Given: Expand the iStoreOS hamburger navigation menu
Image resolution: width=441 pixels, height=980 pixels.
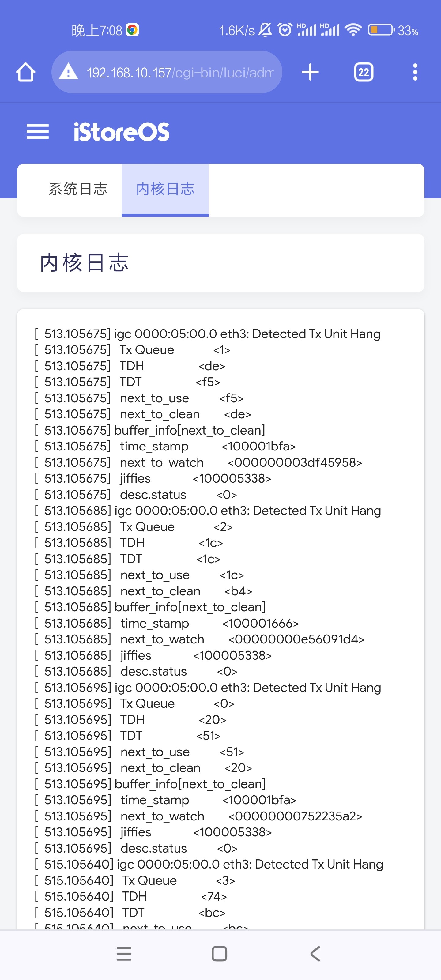Looking at the screenshot, I should click(38, 132).
